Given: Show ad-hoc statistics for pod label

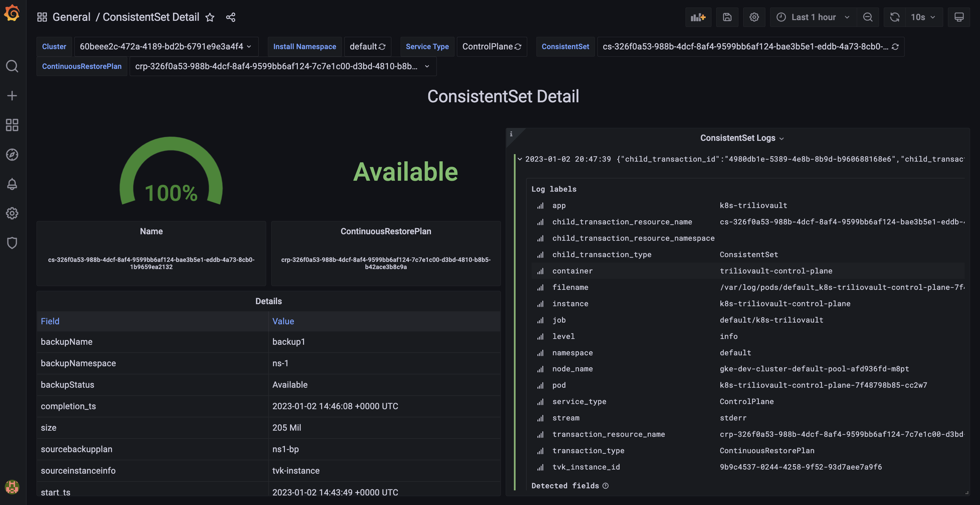Looking at the screenshot, I should pyautogui.click(x=540, y=386).
